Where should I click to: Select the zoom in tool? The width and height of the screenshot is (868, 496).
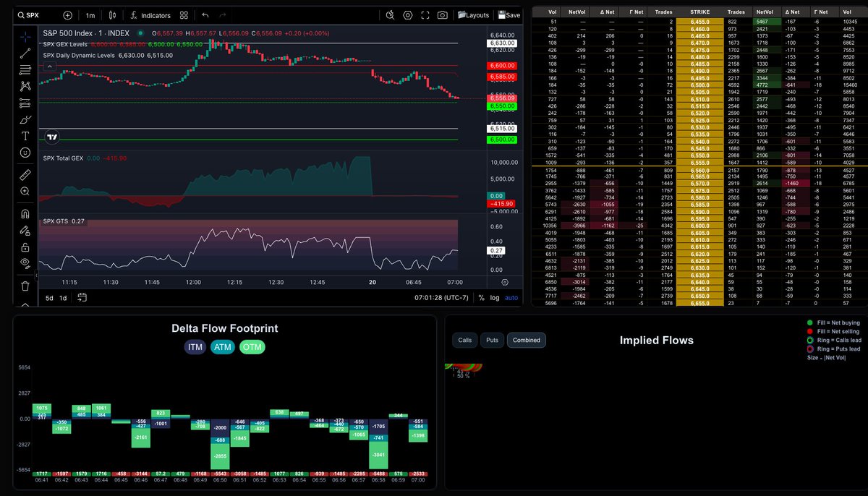point(25,192)
